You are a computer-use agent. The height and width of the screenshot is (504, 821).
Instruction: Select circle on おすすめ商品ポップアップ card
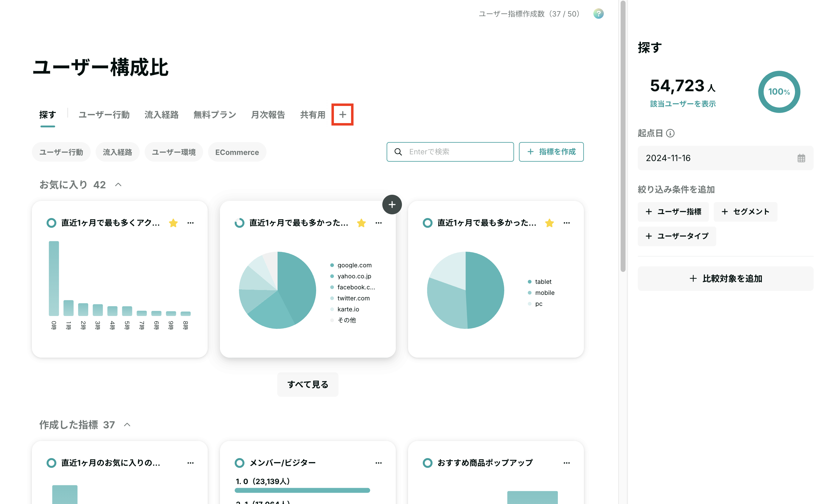point(428,463)
